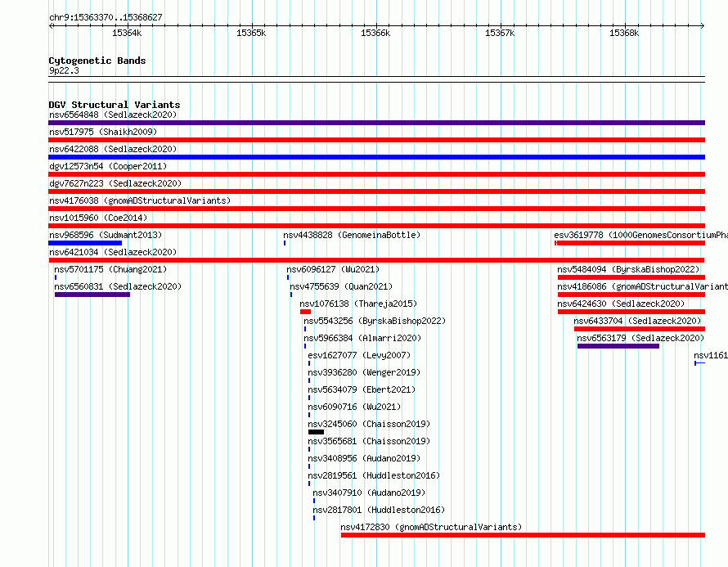Open nsv3565681 (Chaisson2019) variant
Image resolution: width=728 pixels, height=567 pixels.
pyautogui.click(x=369, y=441)
